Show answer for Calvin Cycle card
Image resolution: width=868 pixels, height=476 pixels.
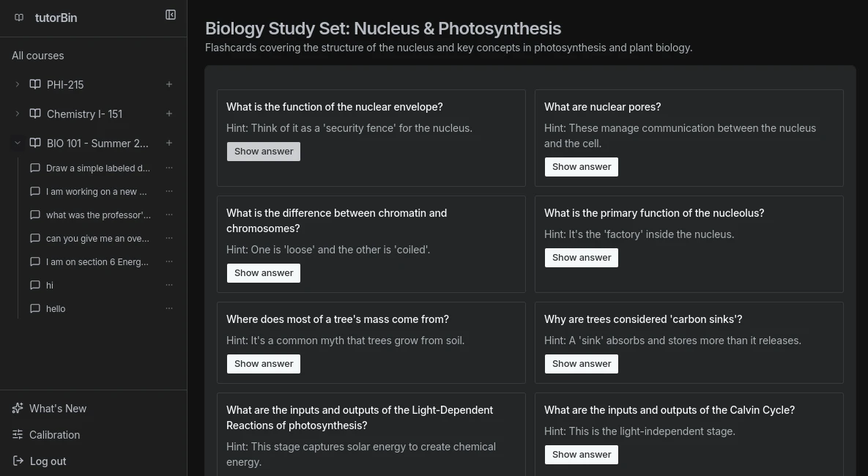click(x=582, y=455)
